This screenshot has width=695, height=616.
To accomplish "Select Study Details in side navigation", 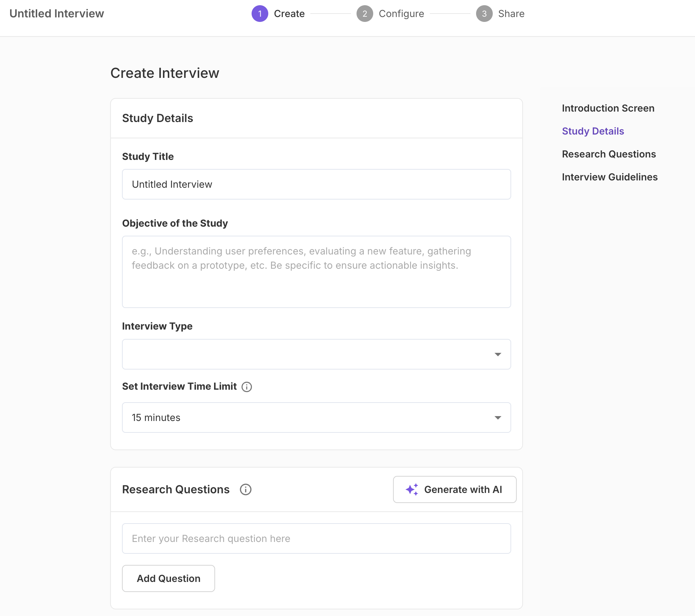I will pyautogui.click(x=593, y=131).
